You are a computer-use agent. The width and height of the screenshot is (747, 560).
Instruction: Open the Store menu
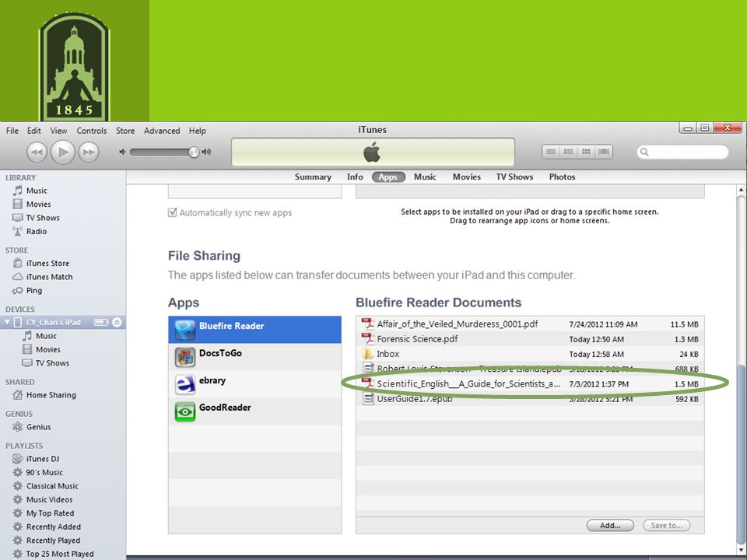click(125, 131)
